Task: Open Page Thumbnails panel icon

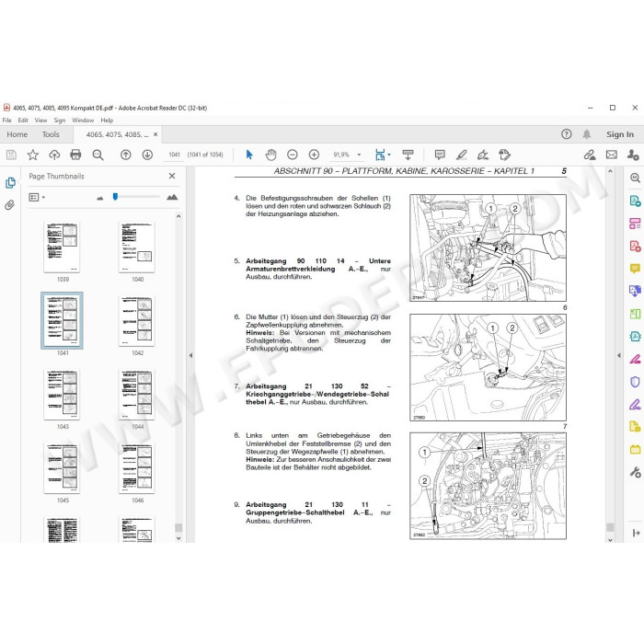Action: [x=10, y=183]
